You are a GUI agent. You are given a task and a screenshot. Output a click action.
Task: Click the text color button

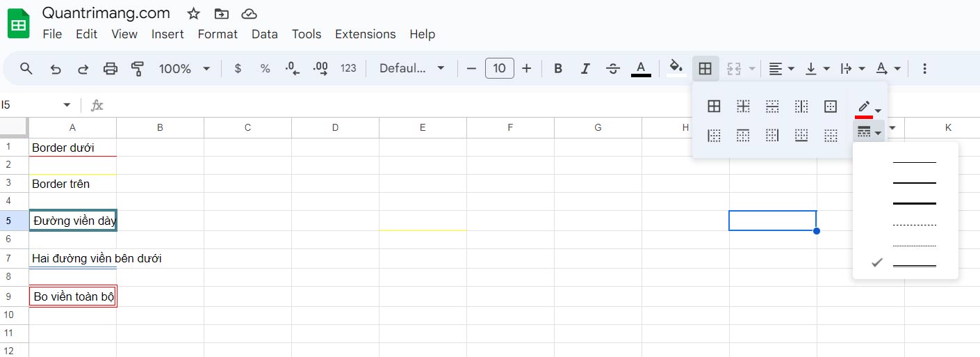641,68
